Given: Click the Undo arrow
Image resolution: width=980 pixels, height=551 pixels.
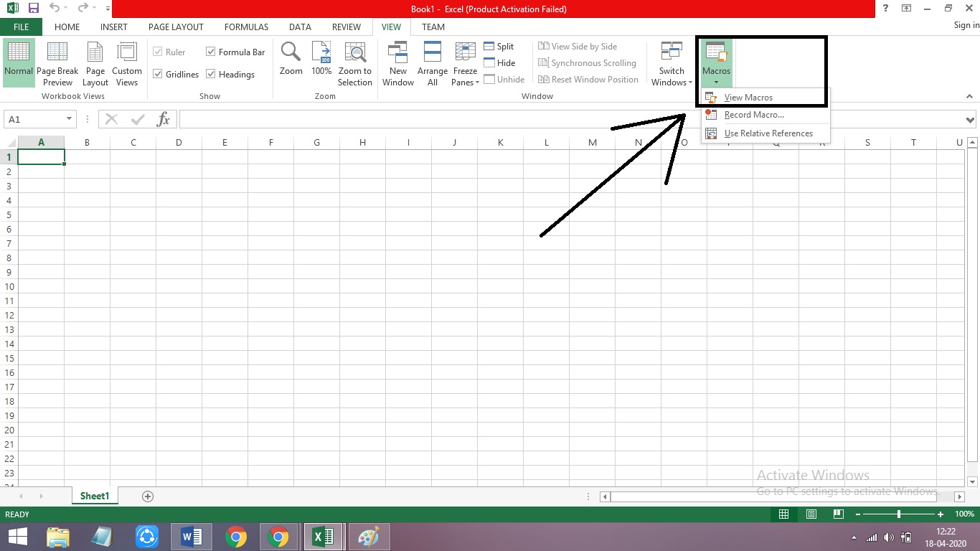Looking at the screenshot, I should pos(55,9).
